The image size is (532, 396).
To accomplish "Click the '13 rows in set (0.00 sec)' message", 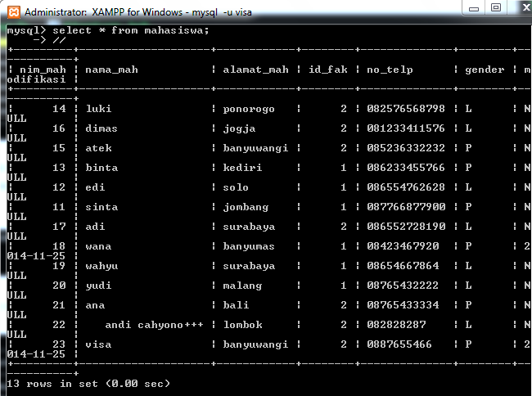I will tap(88, 384).
